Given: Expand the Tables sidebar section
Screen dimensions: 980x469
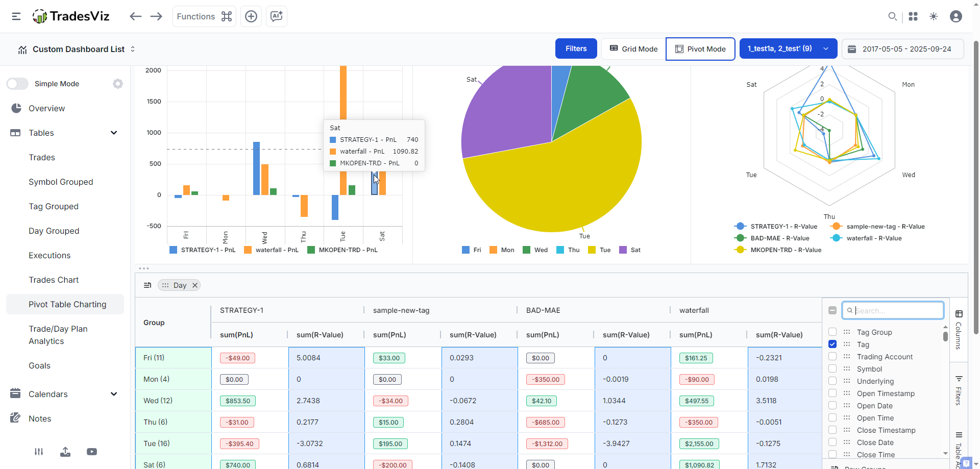Looking at the screenshot, I should tap(114, 133).
